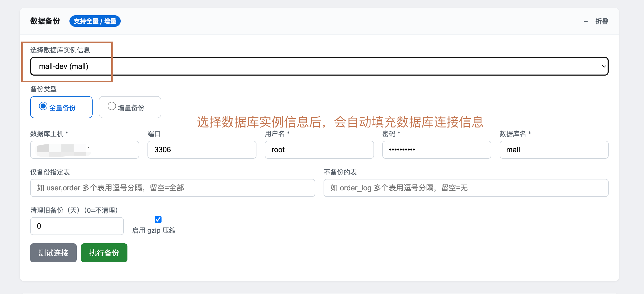Select the 全量备份 radio option
The width and height of the screenshot is (644, 294).
(43, 106)
